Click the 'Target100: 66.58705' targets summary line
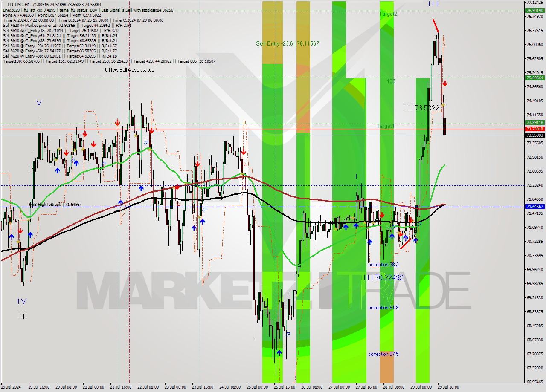This screenshot has width=546, height=392. click(x=109, y=61)
